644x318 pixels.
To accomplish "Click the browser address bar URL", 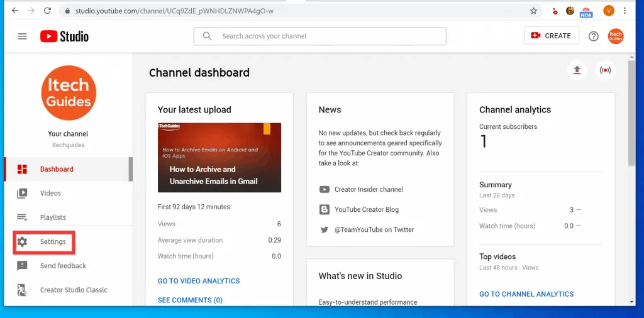I will 174,11.
